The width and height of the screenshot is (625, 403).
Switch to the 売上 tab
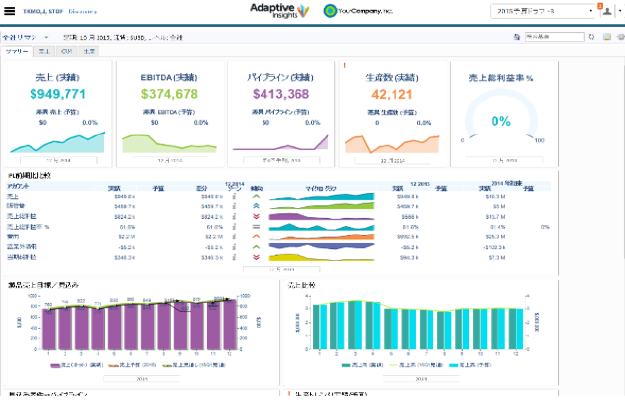click(x=43, y=49)
